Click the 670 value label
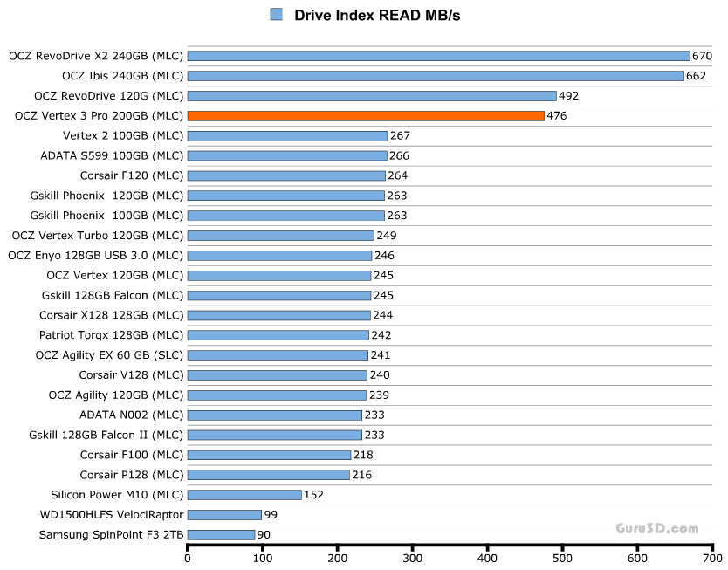Image resolution: width=728 pixels, height=570 pixels. (703, 56)
